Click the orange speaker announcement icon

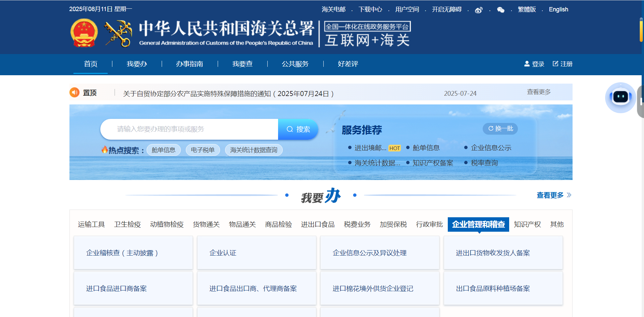[x=74, y=92]
